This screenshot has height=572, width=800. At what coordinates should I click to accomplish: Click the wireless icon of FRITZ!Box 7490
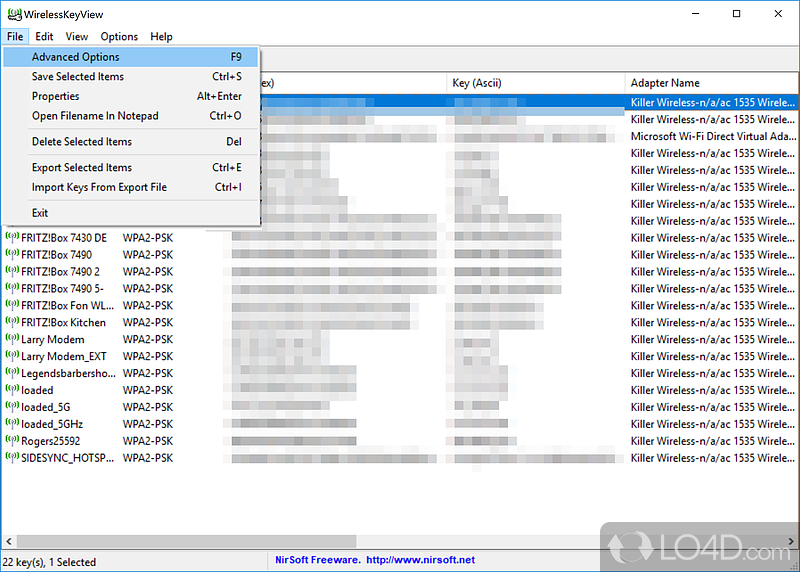tap(12, 254)
